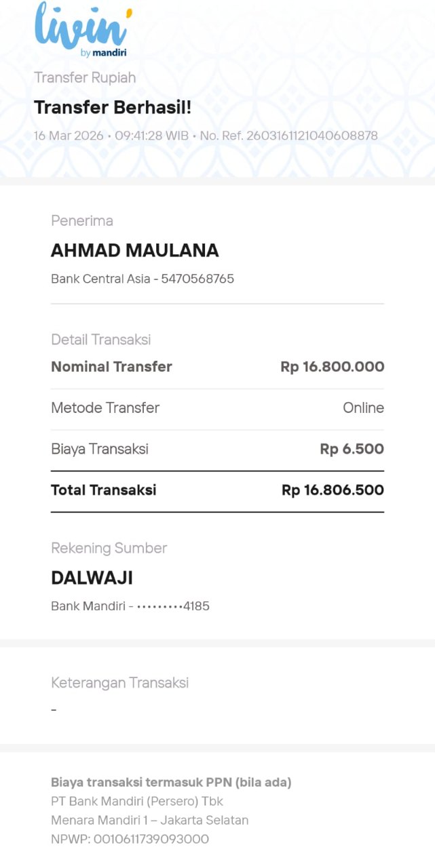Select recipient name AHMAD MAULANA
Viewport: 435px width, 868px height.
tap(134, 251)
